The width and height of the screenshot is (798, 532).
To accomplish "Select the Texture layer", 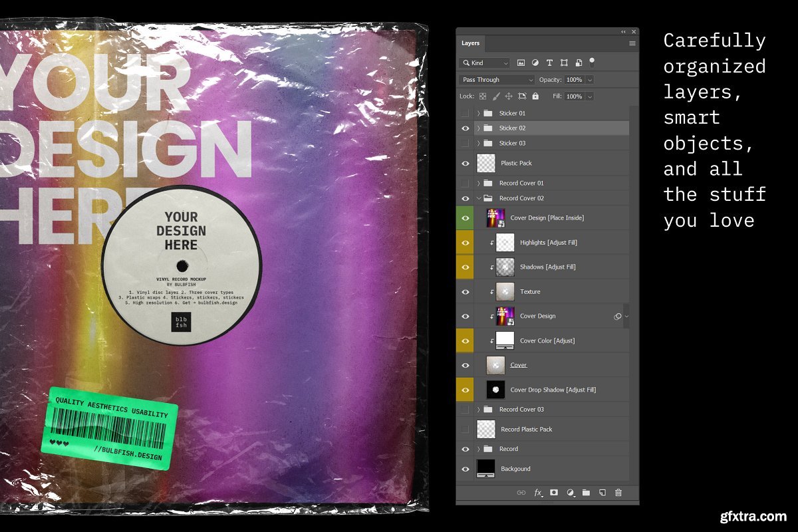I will (x=530, y=292).
